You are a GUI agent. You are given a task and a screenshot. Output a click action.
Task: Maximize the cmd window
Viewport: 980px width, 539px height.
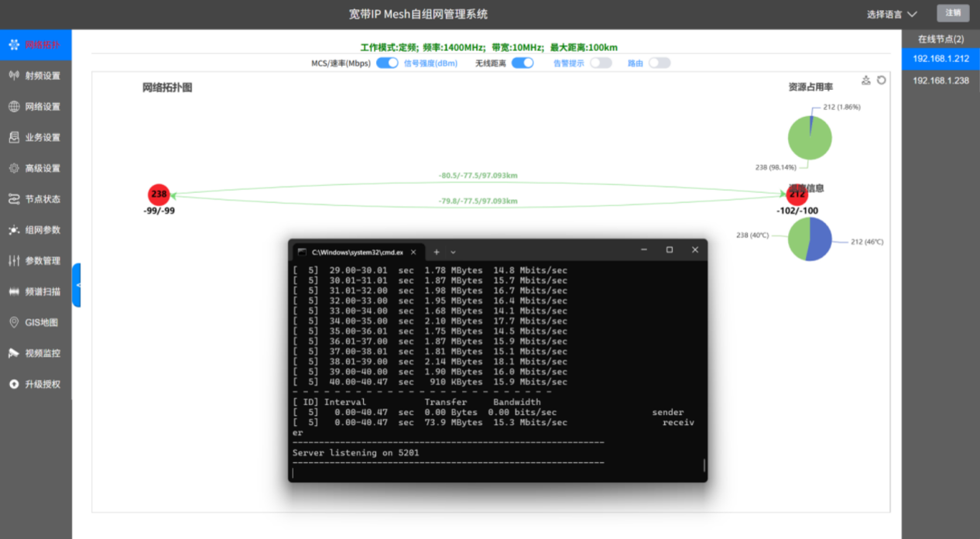coord(670,249)
